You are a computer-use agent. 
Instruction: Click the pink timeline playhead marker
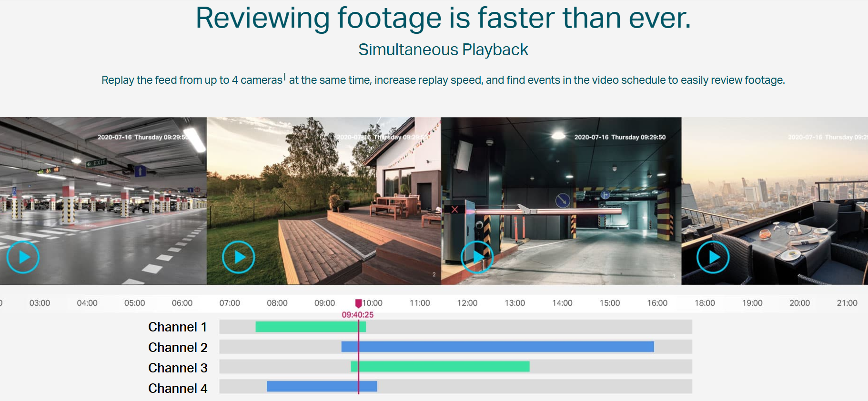[358, 303]
